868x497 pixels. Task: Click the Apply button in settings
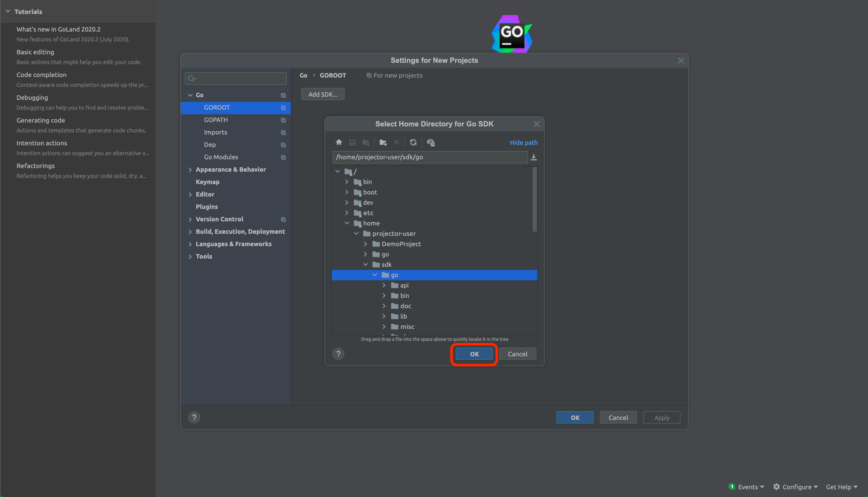(x=661, y=417)
